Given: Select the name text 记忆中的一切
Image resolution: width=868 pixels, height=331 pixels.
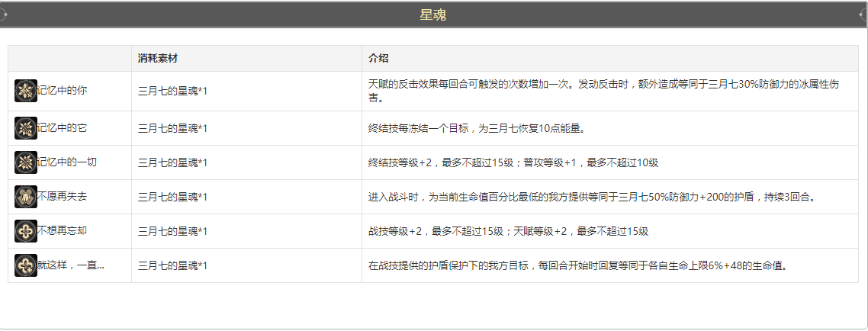Looking at the screenshot, I should (67, 162).
